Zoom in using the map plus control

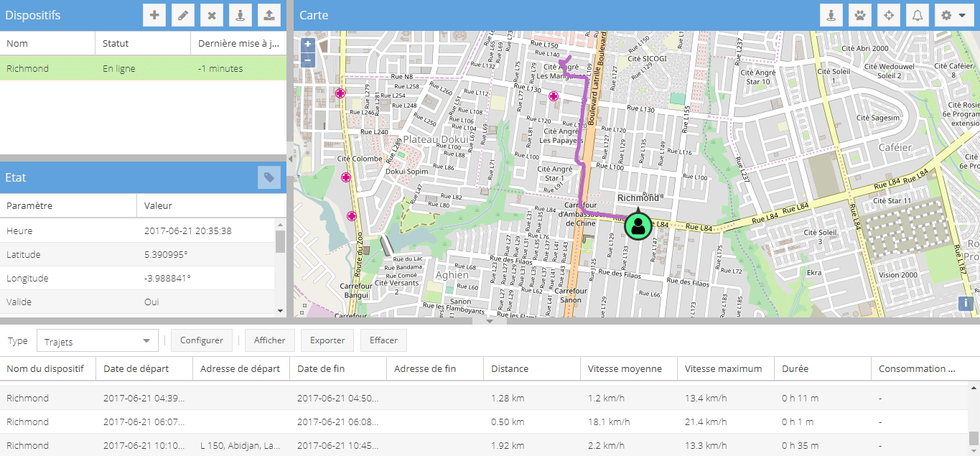pos(307,44)
